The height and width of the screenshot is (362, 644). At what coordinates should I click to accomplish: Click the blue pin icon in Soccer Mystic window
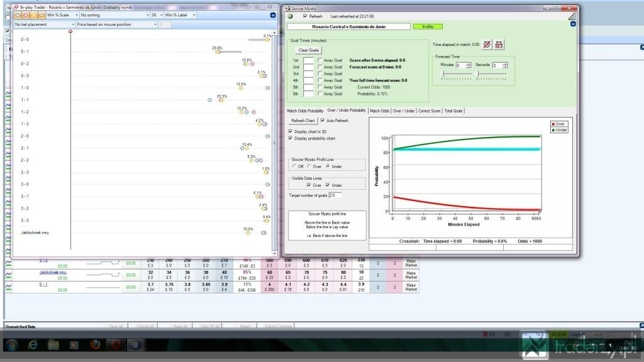coord(573,25)
